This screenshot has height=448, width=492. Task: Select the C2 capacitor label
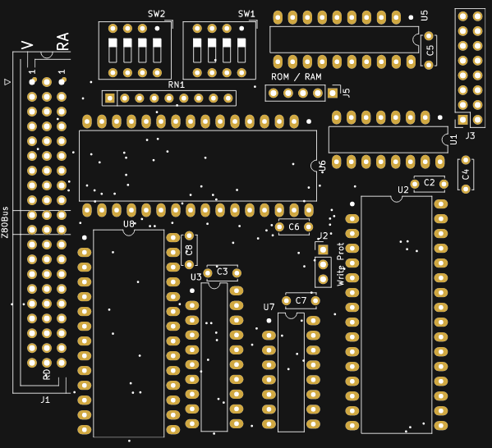(430, 182)
